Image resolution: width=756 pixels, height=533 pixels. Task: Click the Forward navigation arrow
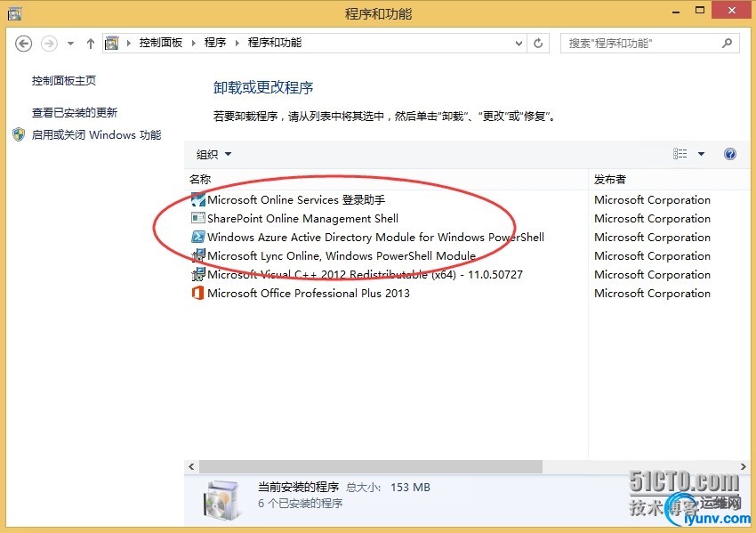pyautogui.click(x=49, y=44)
